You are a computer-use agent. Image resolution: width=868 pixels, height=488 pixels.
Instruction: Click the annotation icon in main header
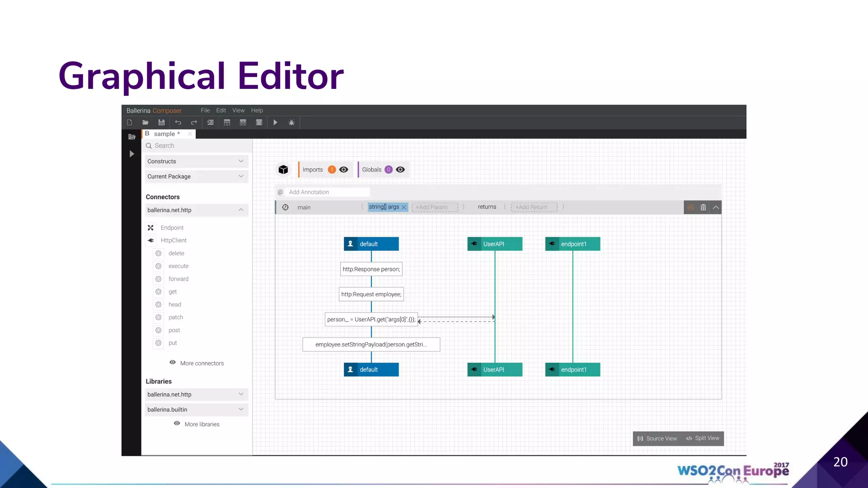point(690,207)
